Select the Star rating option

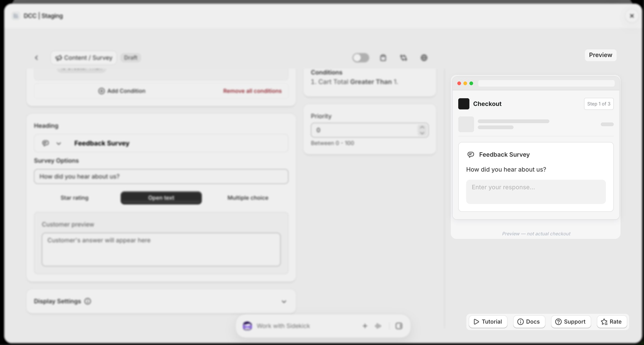click(74, 198)
